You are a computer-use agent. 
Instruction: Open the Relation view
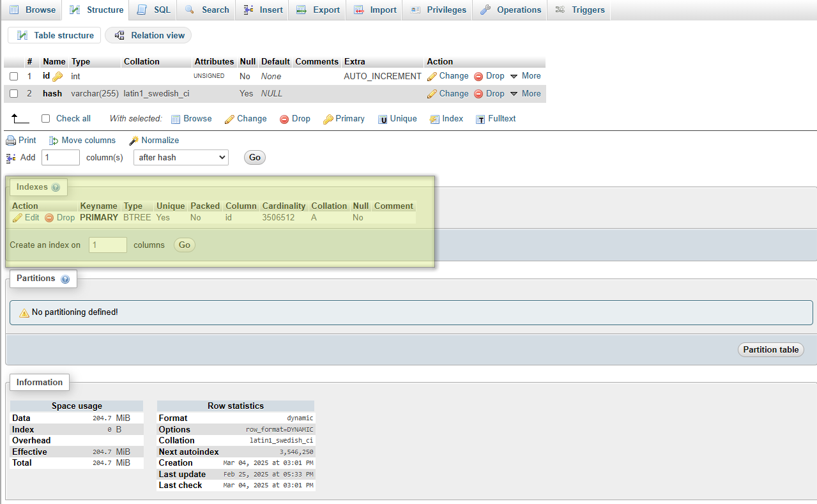pyautogui.click(x=149, y=36)
